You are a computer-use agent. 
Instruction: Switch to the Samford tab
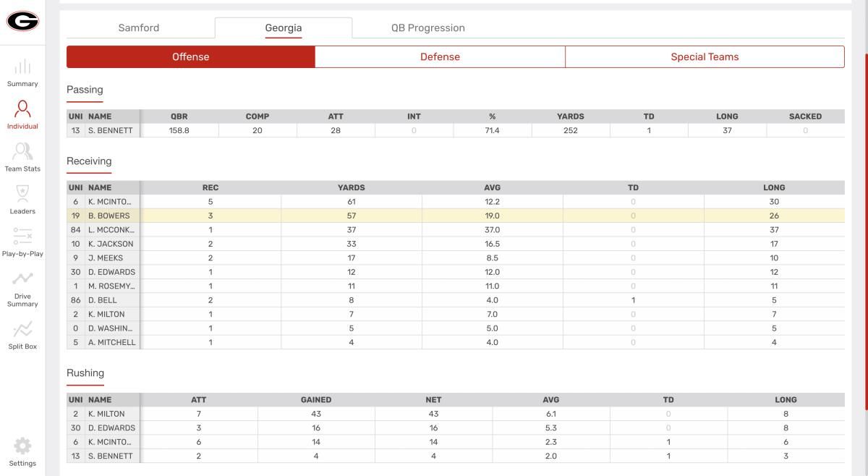click(139, 28)
